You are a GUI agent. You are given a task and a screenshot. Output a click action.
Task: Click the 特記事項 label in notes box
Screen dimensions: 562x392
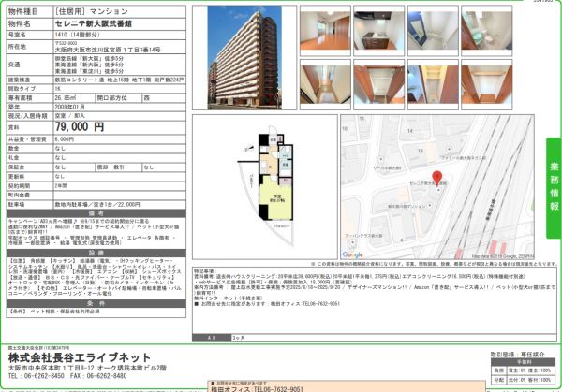[205, 271]
